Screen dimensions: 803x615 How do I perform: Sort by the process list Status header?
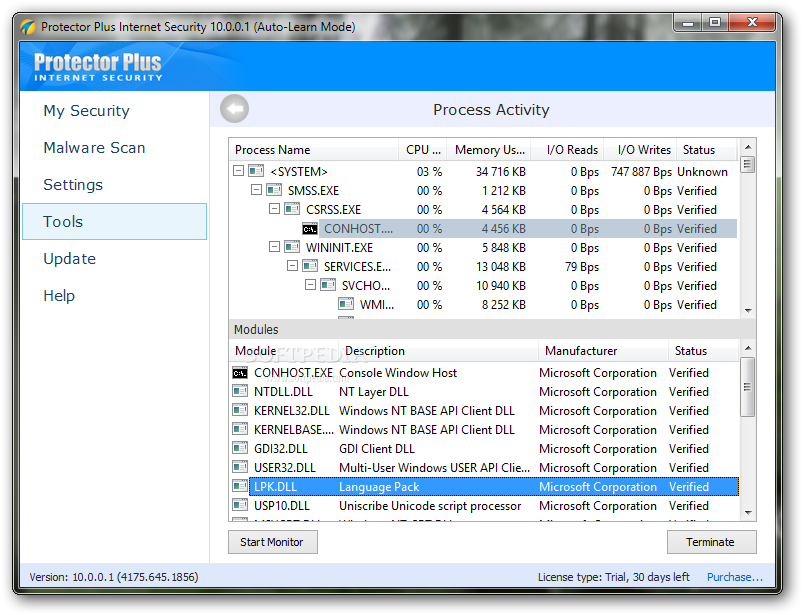[707, 150]
